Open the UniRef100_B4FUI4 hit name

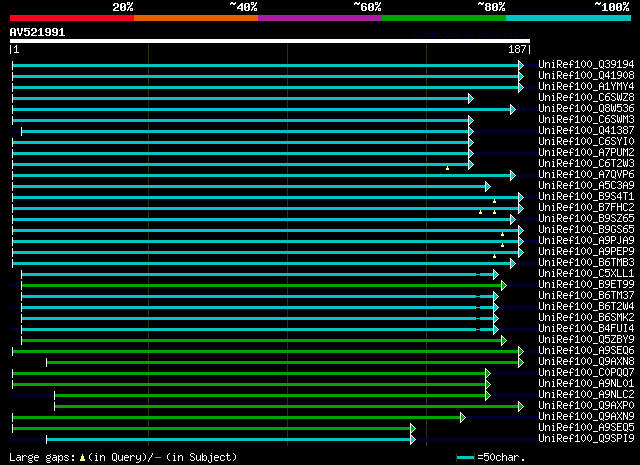586,329
